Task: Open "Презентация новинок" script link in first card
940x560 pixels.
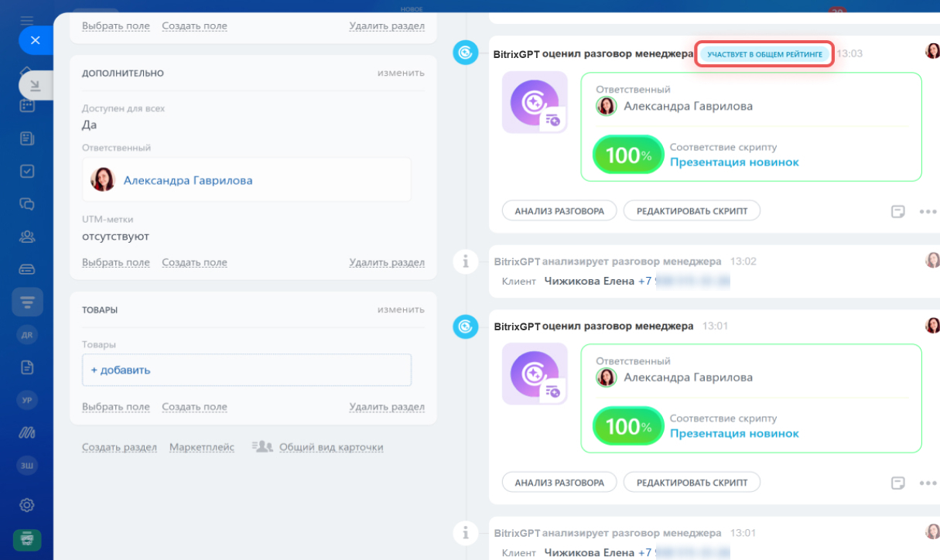Action: (x=734, y=162)
